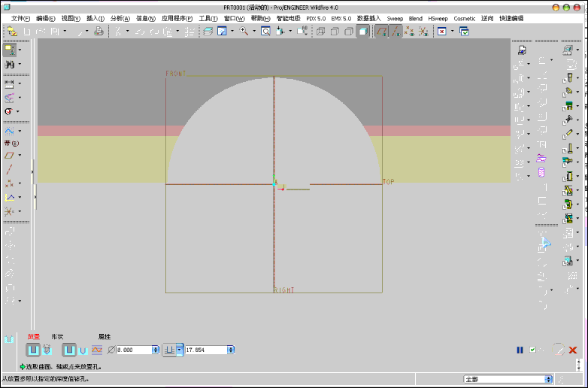Choose the sketched hole profile icon
This screenshot has width=588, height=388.
tap(97, 350)
